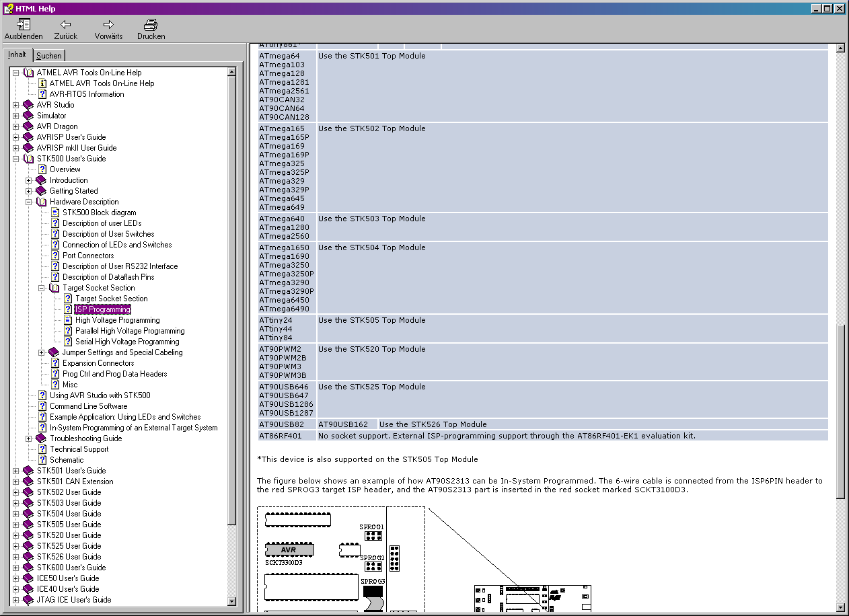Click the open book icon for STK500 User's Guide
Screen dimensions: 849x616
28,159
